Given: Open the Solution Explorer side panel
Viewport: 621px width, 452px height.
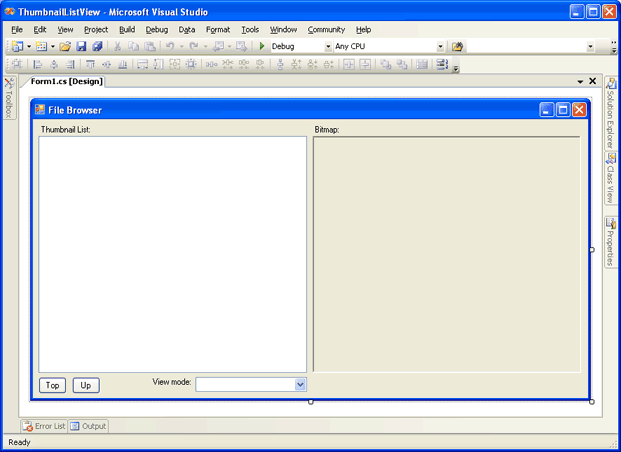Looking at the screenshot, I should [x=611, y=120].
